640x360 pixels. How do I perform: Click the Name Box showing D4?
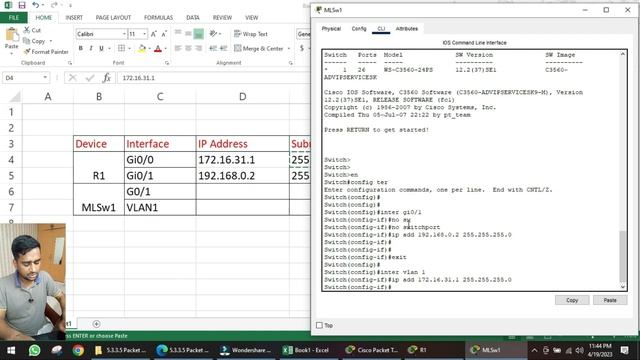[26, 78]
